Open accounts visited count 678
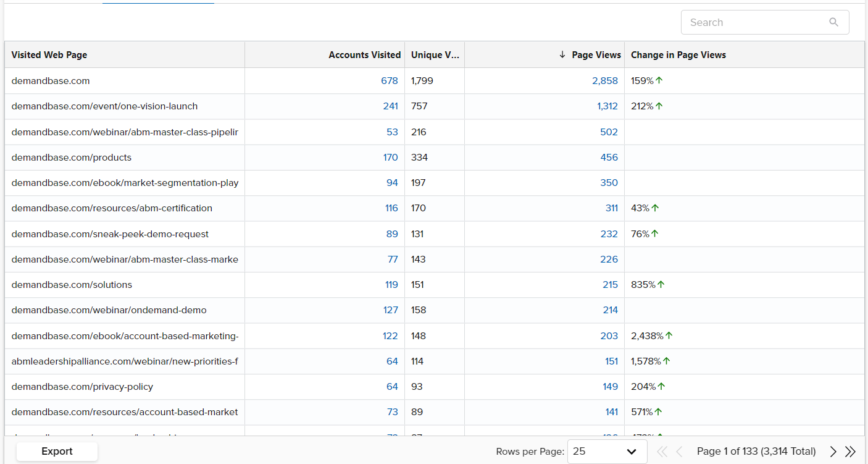 390,81
